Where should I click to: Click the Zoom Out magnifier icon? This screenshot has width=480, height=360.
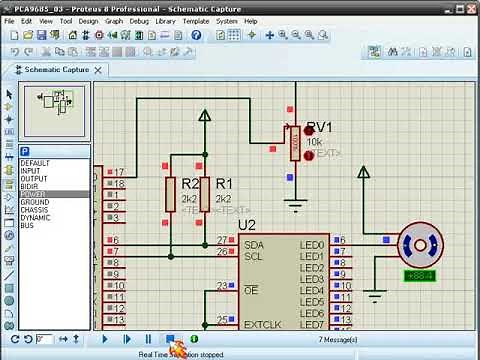[x=296, y=35]
